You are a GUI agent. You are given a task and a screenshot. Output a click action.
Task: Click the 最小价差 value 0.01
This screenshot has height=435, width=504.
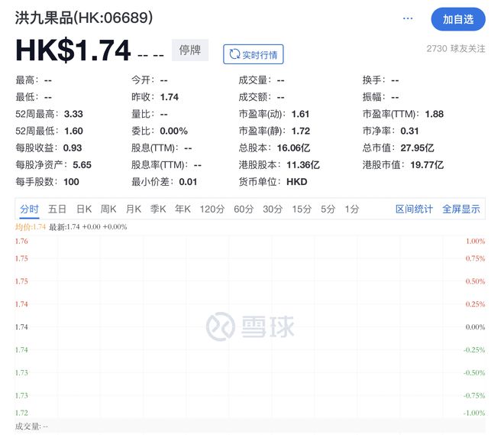coord(188,182)
